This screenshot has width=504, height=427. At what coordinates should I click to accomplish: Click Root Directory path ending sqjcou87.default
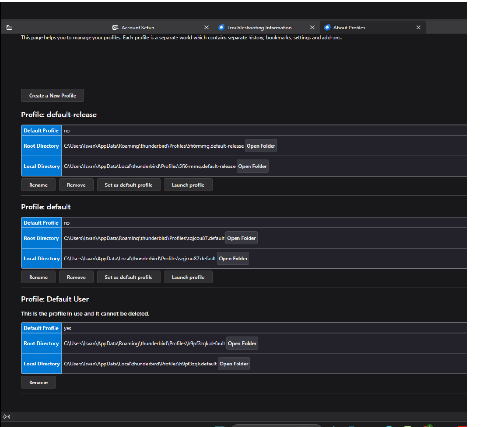click(x=144, y=238)
